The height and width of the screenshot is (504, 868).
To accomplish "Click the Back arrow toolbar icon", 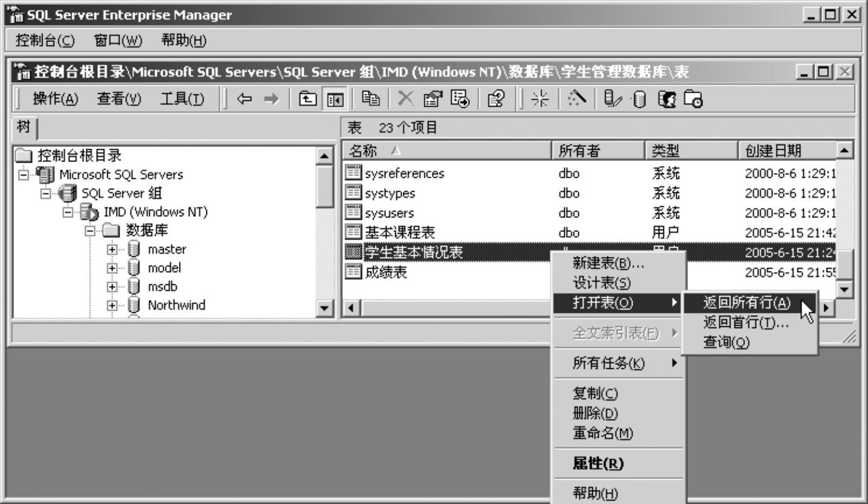I will (x=244, y=99).
